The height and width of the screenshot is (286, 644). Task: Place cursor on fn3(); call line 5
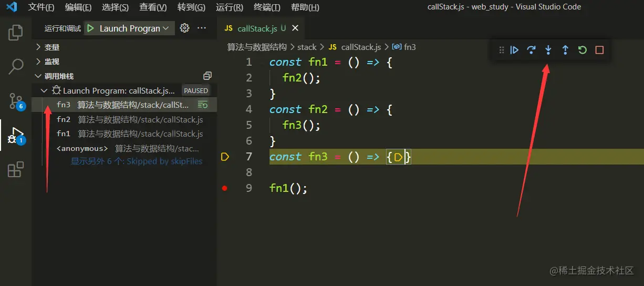[301, 125]
